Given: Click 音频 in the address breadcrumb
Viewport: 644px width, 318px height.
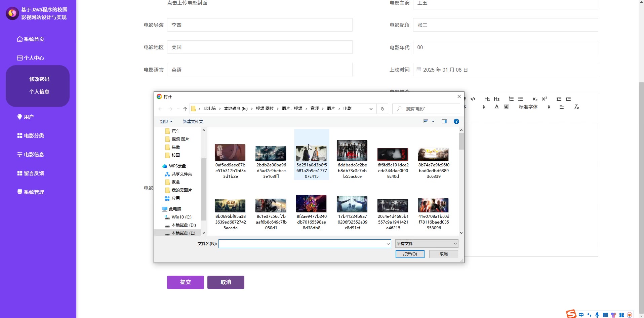Looking at the screenshot, I should point(315,109).
